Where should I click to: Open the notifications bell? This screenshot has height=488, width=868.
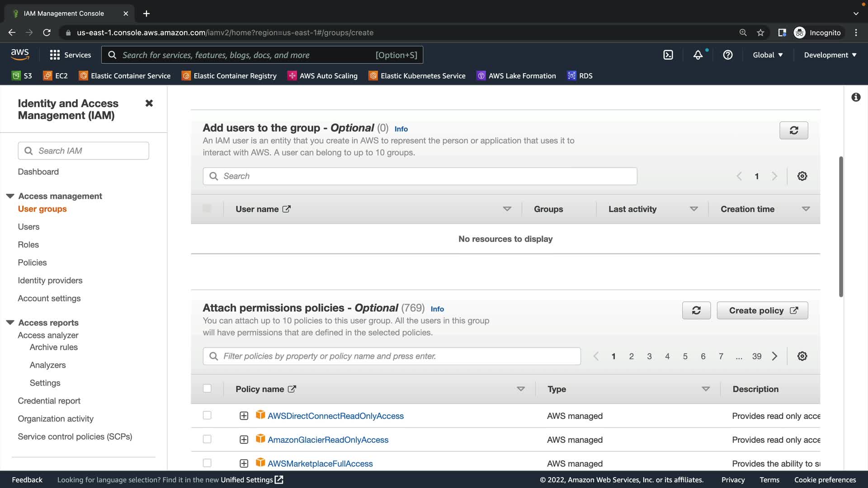[698, 55]
